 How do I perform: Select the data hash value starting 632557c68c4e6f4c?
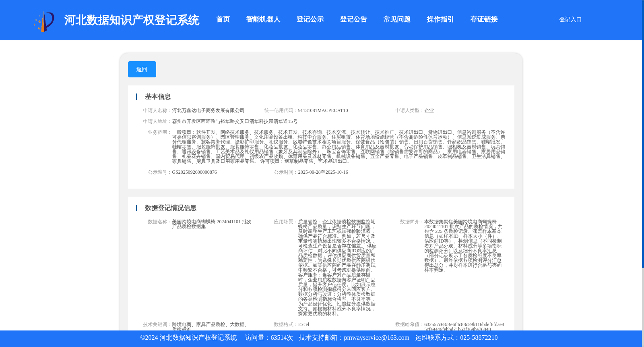(464, 327)
